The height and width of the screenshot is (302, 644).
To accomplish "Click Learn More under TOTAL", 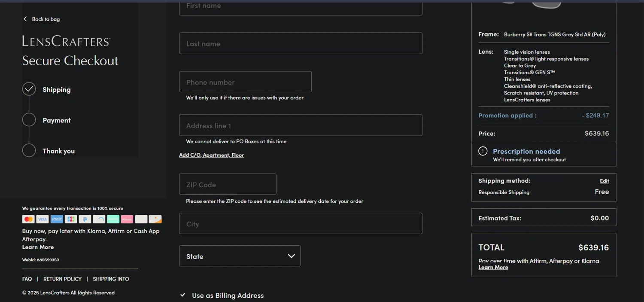I will click(x=493, y=267).
